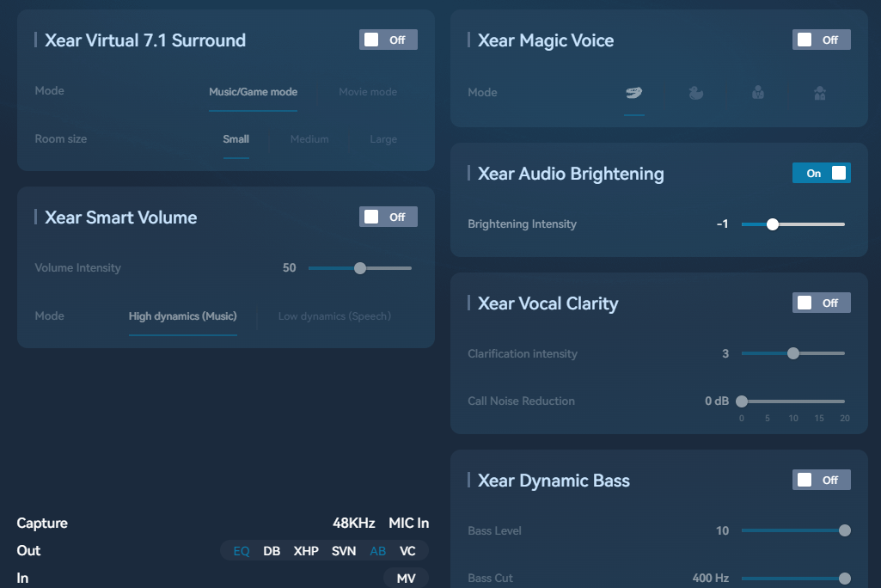Enable Xear Vocal Clarity

point(822,303)
